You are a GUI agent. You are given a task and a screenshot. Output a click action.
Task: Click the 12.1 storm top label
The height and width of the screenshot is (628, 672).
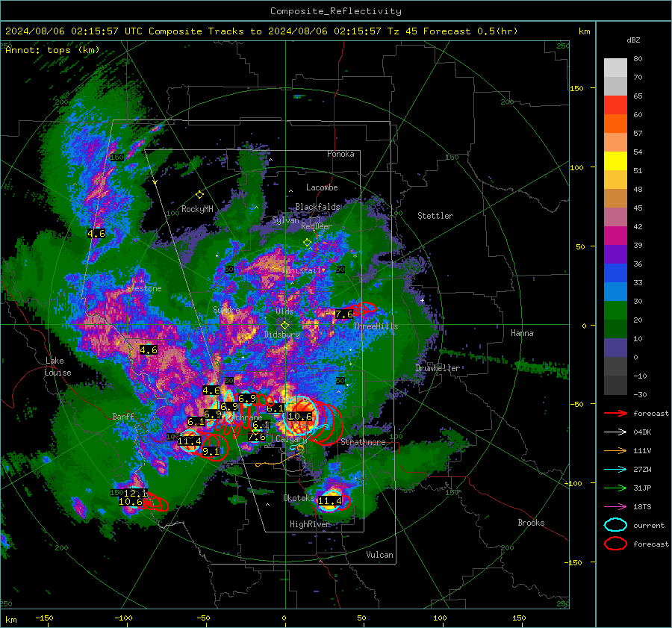135,493
